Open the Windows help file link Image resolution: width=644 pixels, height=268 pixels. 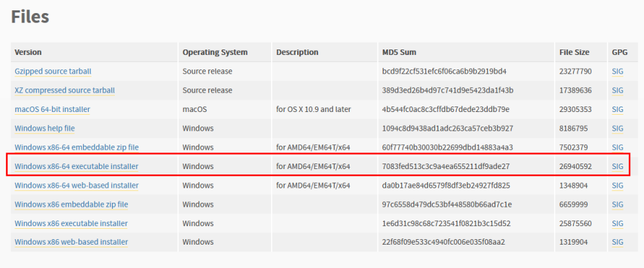pos(45,129)
